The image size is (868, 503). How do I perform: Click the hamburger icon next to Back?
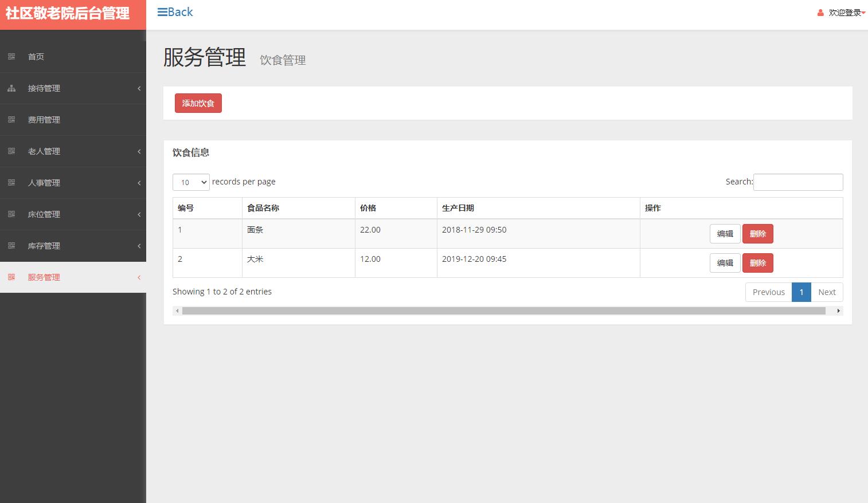click(x=162, y=11)
